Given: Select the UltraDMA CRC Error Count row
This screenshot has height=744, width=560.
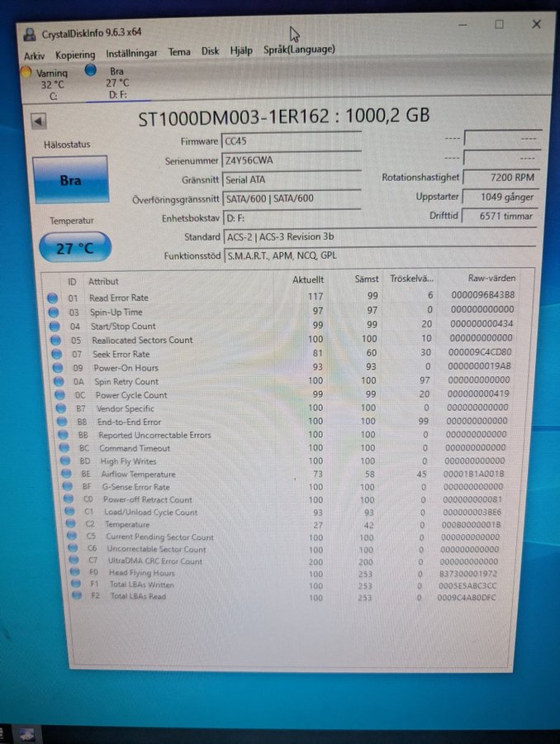Looking at the screenshot, I should coord(284,560).
